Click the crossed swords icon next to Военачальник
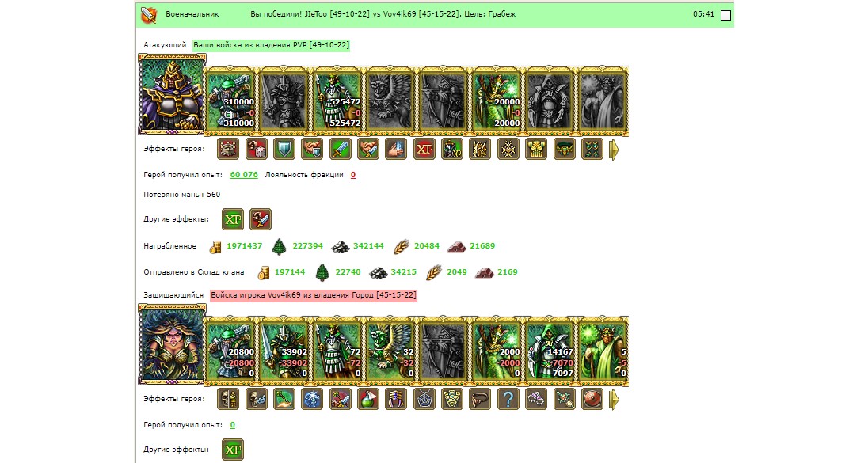 [x=148, y=15]
